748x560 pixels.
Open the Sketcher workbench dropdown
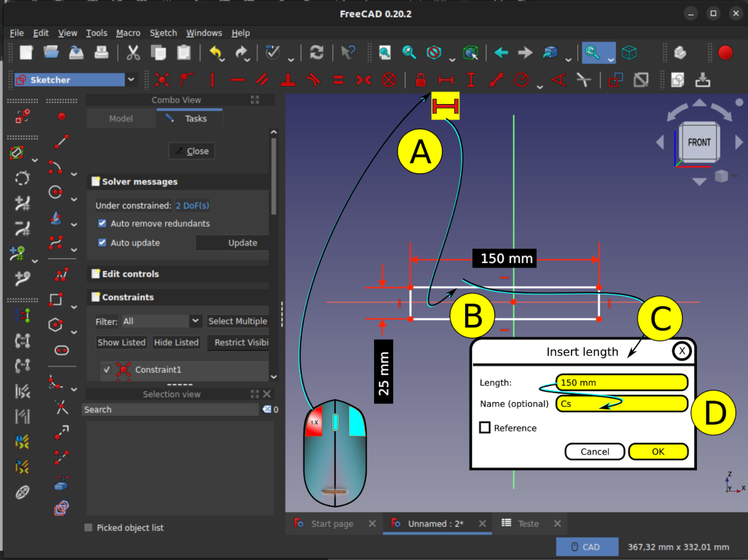[x=131, y=80]
